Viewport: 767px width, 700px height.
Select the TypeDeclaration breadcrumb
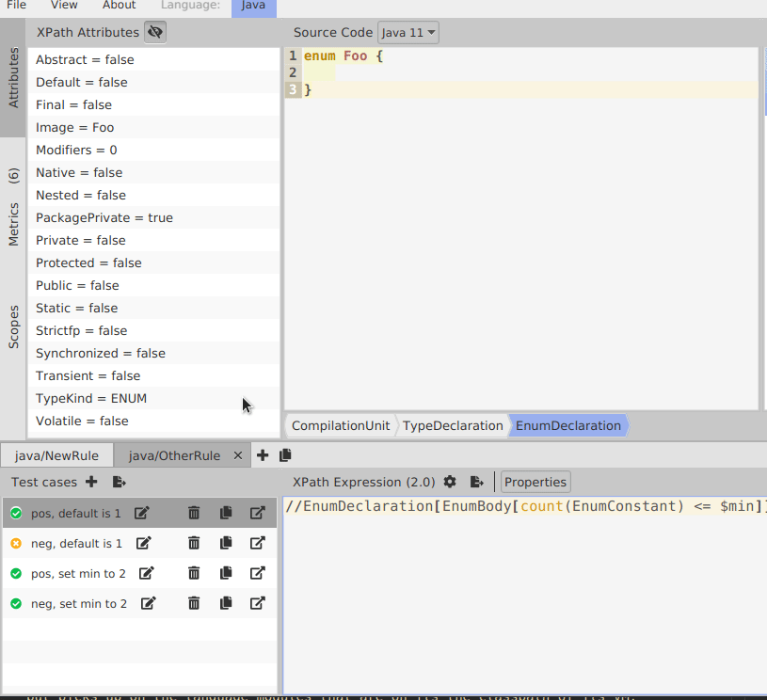(453, 425)
